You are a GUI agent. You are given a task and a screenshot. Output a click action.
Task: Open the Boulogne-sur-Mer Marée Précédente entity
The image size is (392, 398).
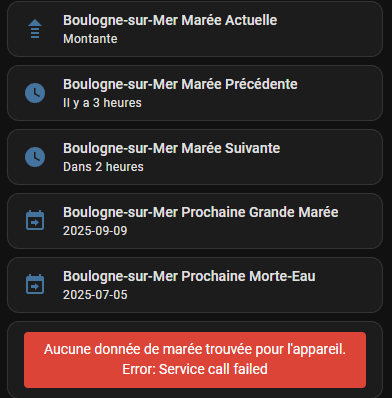pyautogui.click(x=180, y=84)
